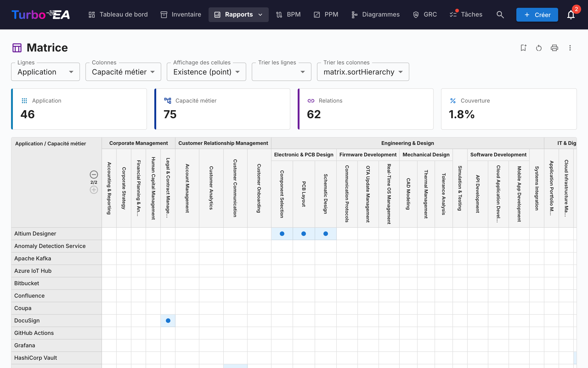Select the Coupa row

(x=56, y=308)
